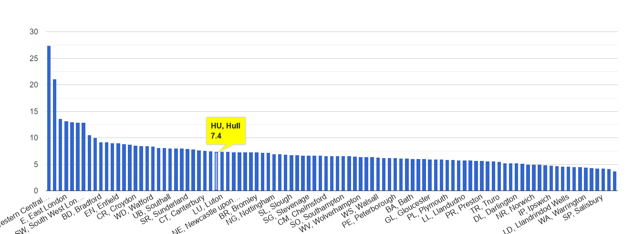
Task: Click the LL, Llandudno bar
Action: [464, 176]
